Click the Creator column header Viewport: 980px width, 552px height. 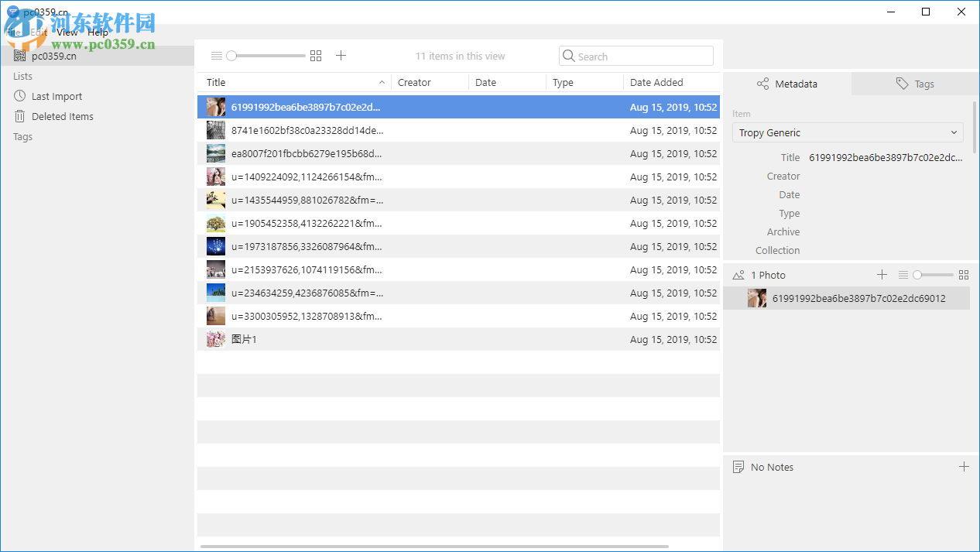pos(430,82)
